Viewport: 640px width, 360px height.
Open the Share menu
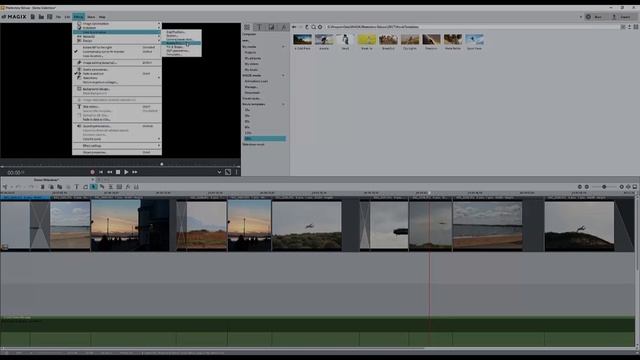click(x=91, y=17)
